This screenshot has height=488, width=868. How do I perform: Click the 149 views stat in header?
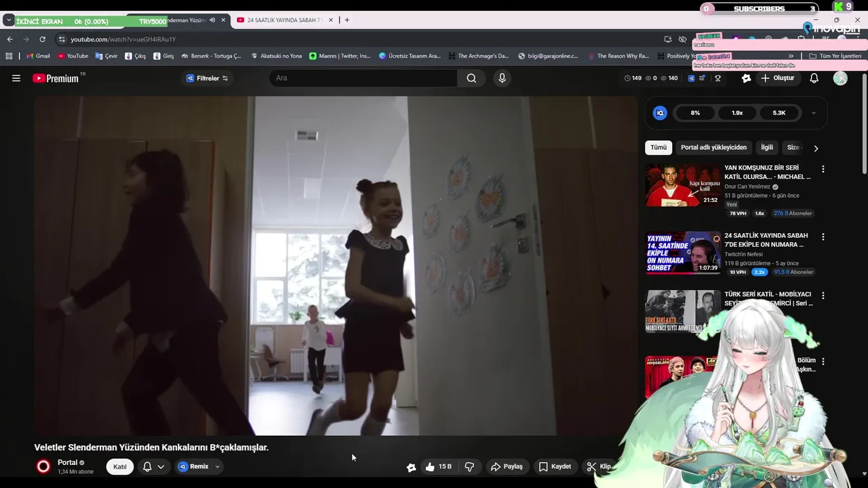(633, 78)
